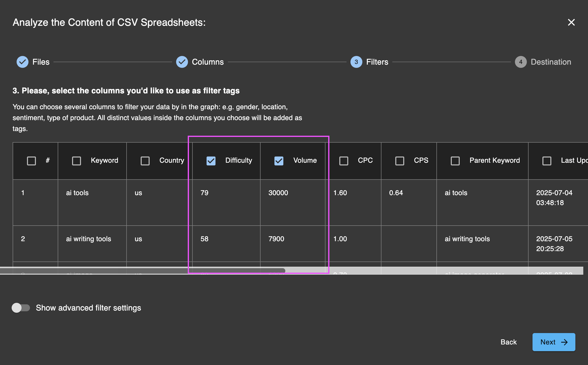
Task: Select the difficulty value 58
Action: tap(204, 239)
